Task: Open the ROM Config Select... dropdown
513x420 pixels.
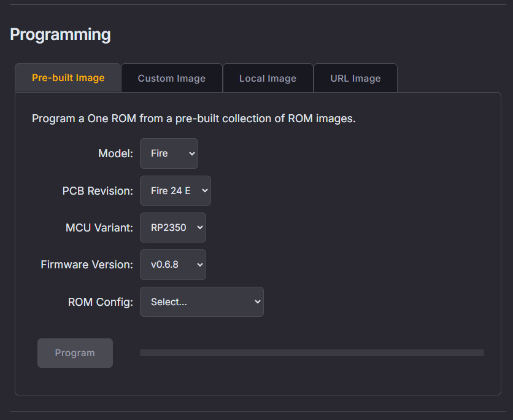Action: click(201, 302)
